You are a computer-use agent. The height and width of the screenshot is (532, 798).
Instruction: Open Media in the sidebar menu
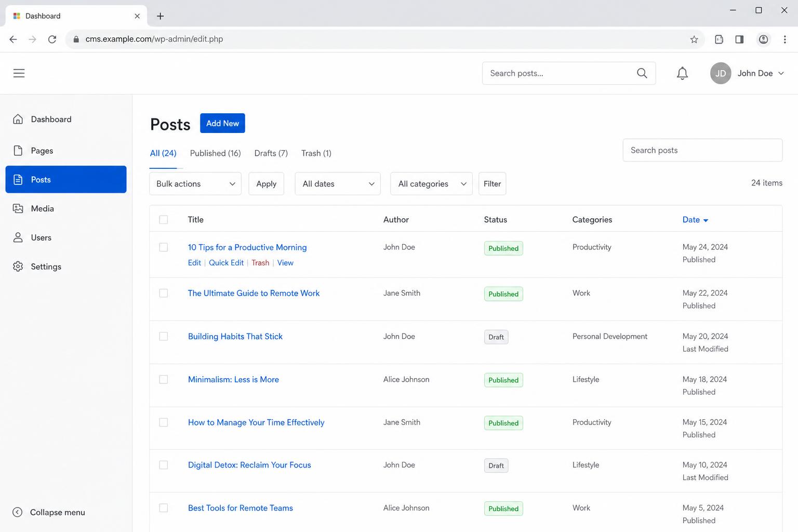pyautogui.click(x=66, y=208)
